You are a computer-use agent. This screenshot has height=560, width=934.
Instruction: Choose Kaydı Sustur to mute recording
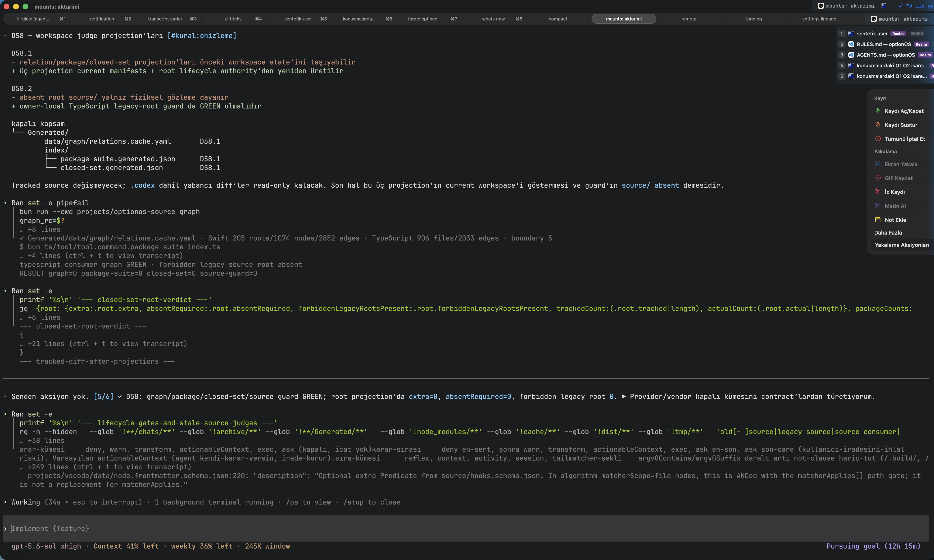tap(901, 125)
